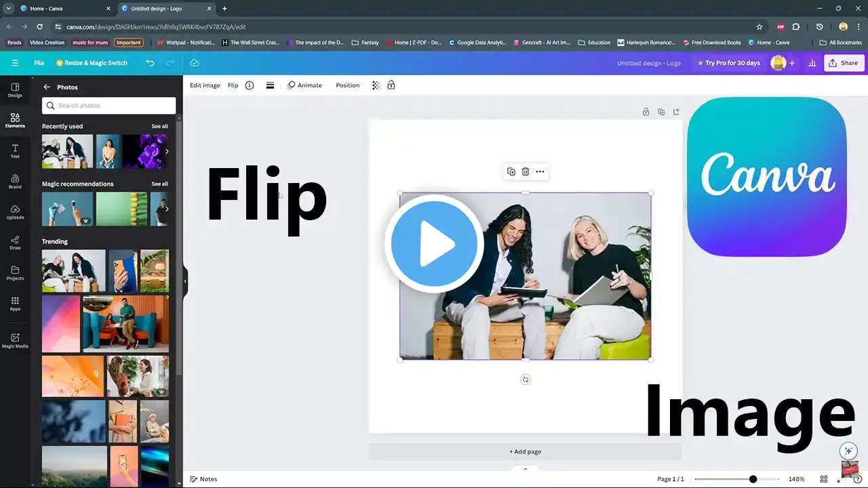Open grid view of pages
The image size is (868, 488).
point(824,479)
